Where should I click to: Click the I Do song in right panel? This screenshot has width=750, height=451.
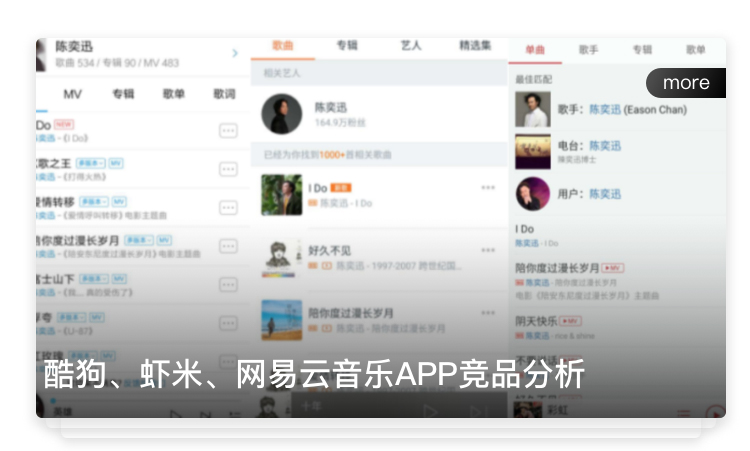click(x=525, y=230)
